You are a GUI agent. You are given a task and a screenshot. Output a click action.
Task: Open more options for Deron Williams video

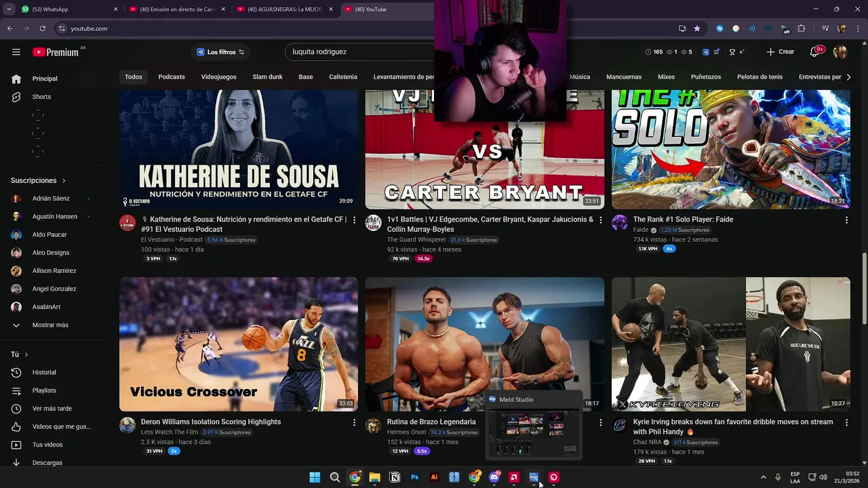click(x=354, y=422)
